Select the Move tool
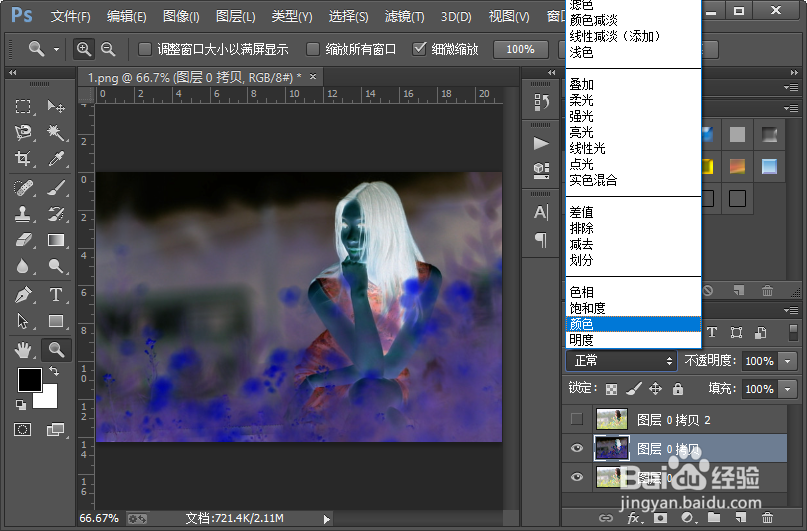807x531 pixels. [x=56, y=107]
